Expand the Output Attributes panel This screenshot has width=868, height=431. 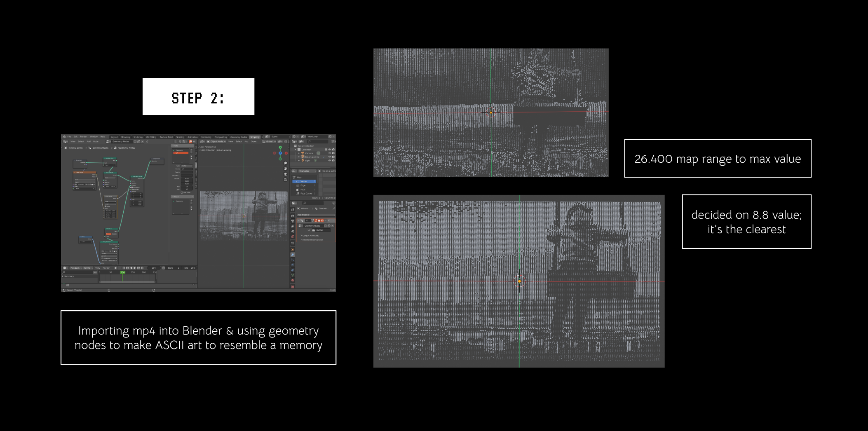point(310,236)
